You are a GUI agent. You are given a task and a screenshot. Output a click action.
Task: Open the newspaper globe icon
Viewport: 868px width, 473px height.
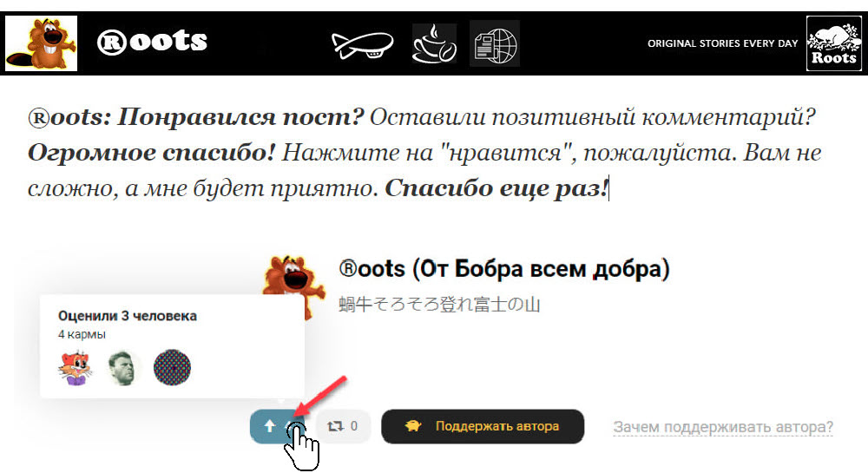tap(495, 43)
